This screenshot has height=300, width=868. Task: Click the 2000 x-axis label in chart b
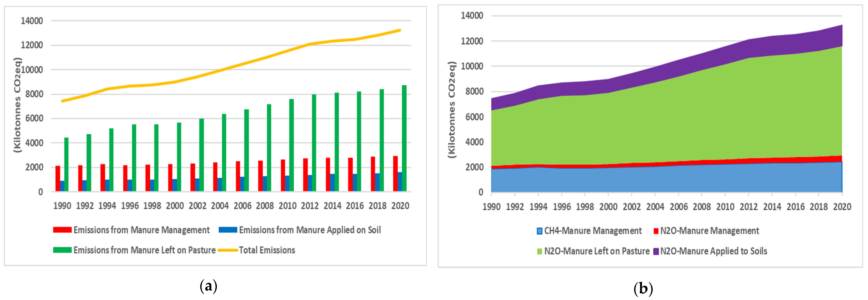pos(608,207)
